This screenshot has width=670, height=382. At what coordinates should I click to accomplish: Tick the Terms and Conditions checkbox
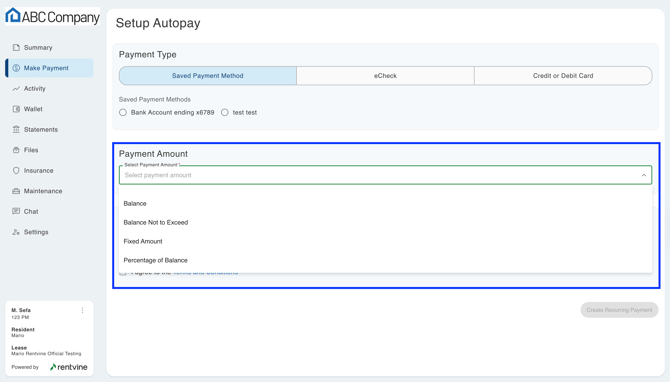pos(123,273)
